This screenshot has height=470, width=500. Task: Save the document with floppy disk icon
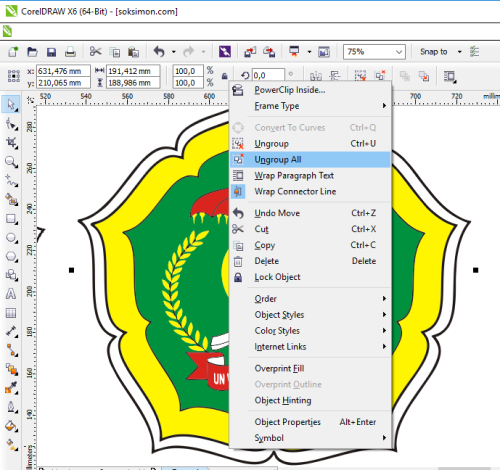[x=51, y=52]
